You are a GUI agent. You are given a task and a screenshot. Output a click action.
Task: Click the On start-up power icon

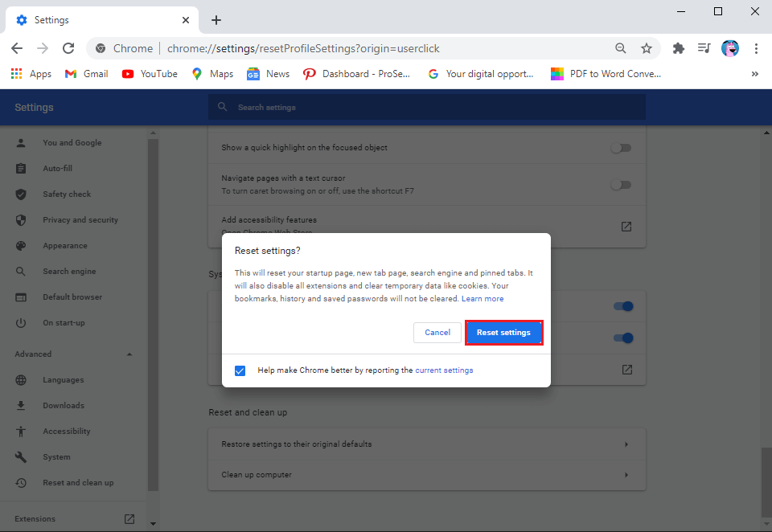[x=19, y=322]
